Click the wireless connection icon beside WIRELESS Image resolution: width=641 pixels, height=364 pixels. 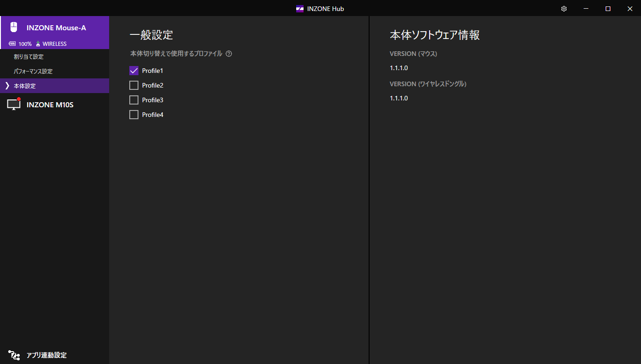click(x=38, y=44)
